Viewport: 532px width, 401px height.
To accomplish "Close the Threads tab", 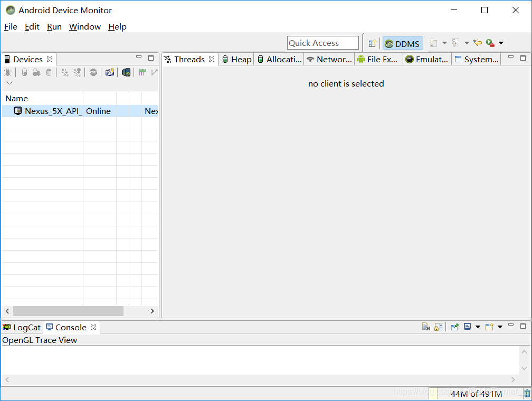I will point(212,59).
